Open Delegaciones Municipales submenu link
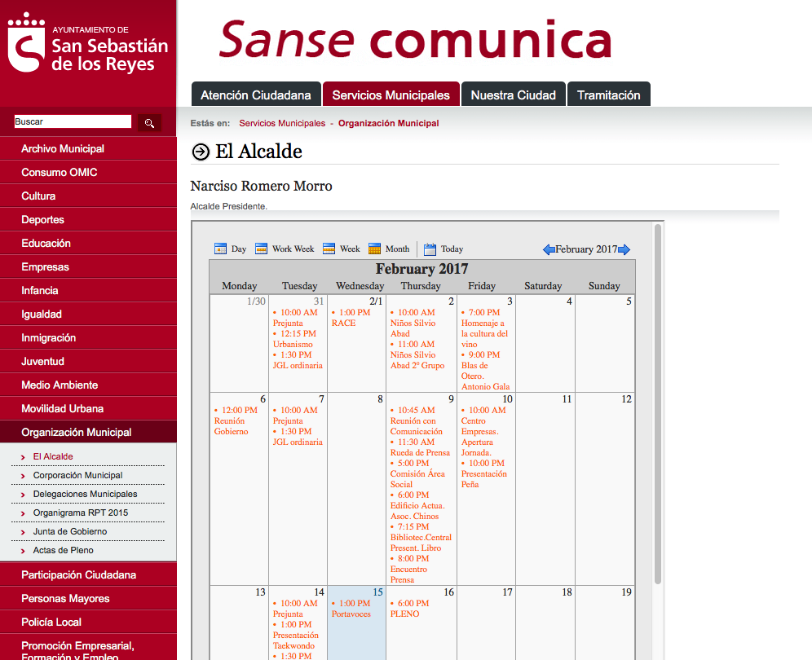Screen dimensions: 812x660 [x=85, y=494]
